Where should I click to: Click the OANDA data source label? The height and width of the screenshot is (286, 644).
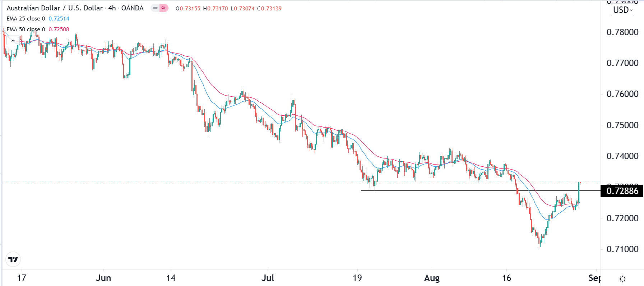[132, 8]
